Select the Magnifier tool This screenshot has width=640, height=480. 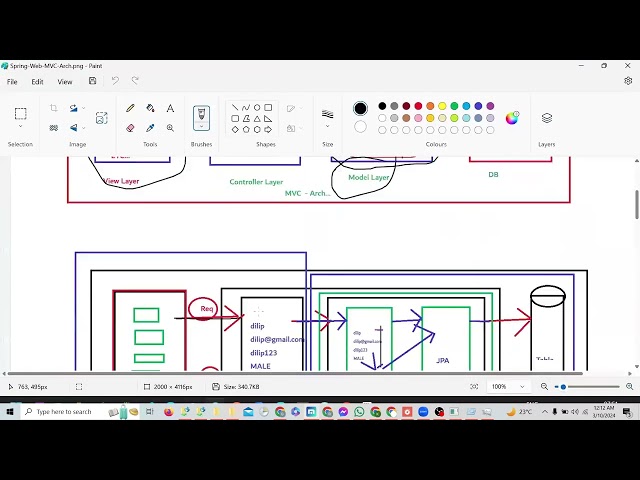[x=170, y=128]
